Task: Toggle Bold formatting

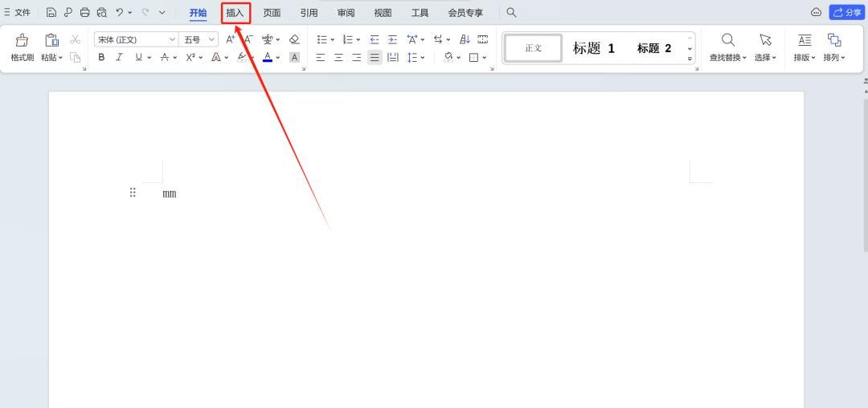Action: (101, 57)
